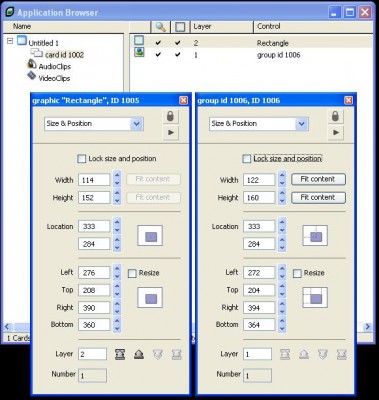Toggle Lock size and position for group
Image resolution: width=379 pixels, height=400 pixels.
tap(247, 159)
